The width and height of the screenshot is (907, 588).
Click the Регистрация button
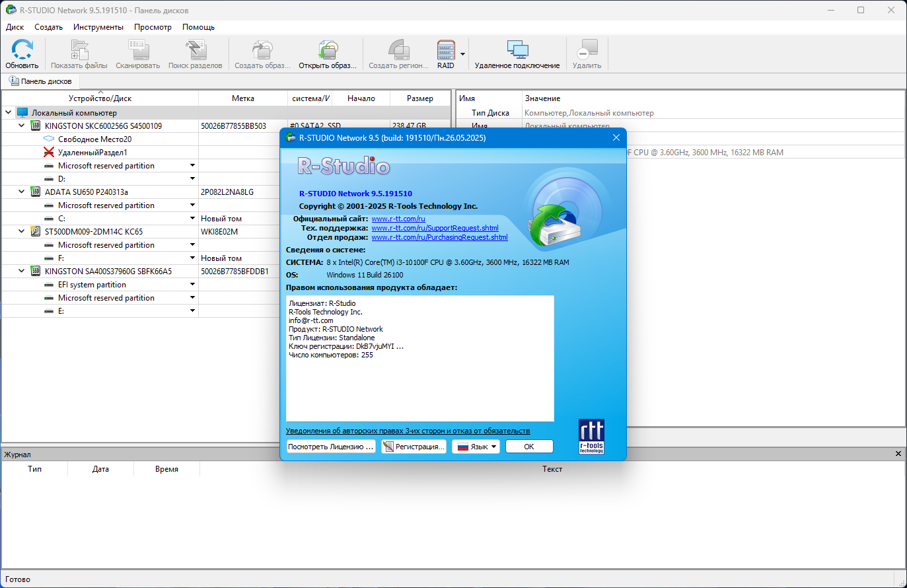[414, 447]
